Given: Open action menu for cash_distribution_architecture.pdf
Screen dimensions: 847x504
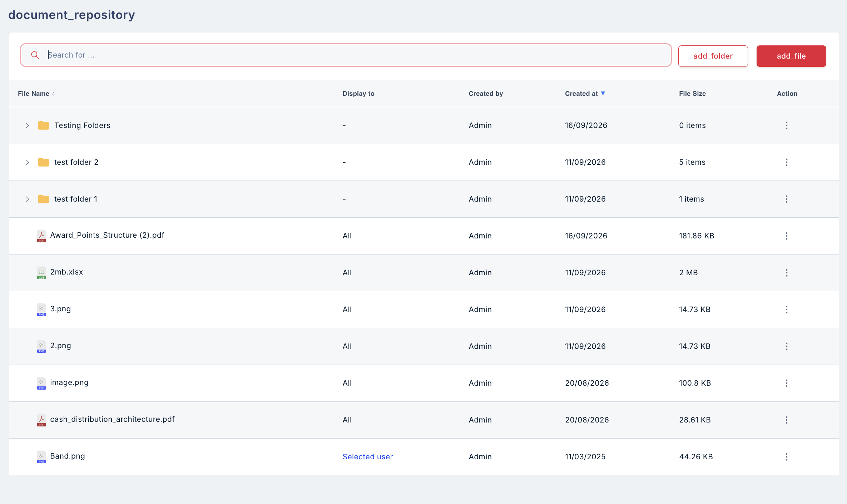Looking at the screenshot, I should pyautogui.click(x=787, y=420).
